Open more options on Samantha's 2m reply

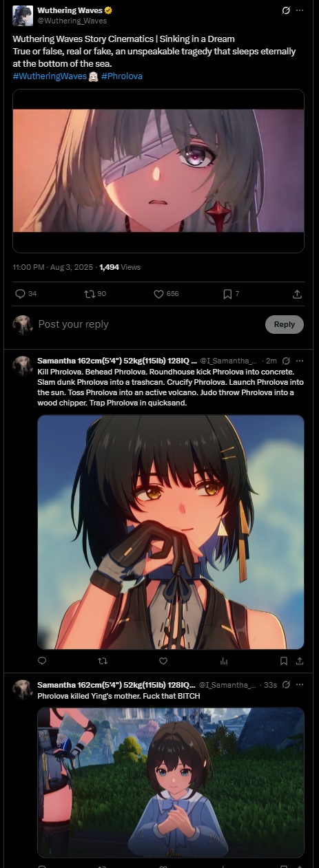click(299, 360)
